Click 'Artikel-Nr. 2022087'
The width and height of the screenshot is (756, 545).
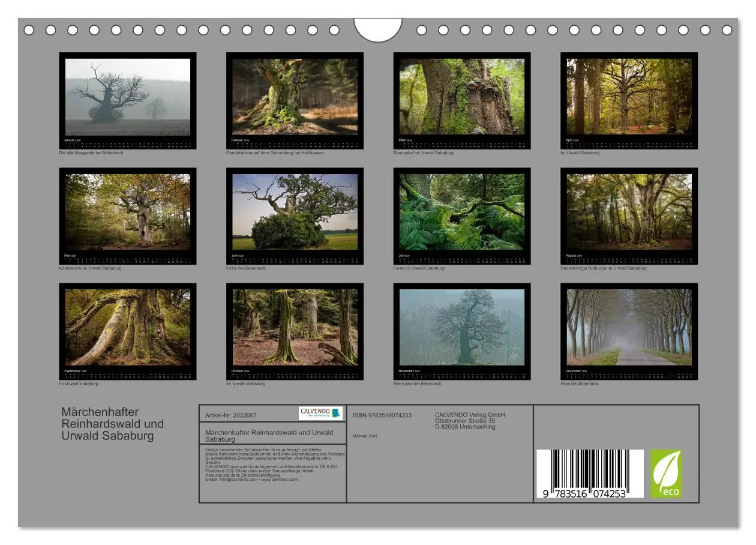231,415
